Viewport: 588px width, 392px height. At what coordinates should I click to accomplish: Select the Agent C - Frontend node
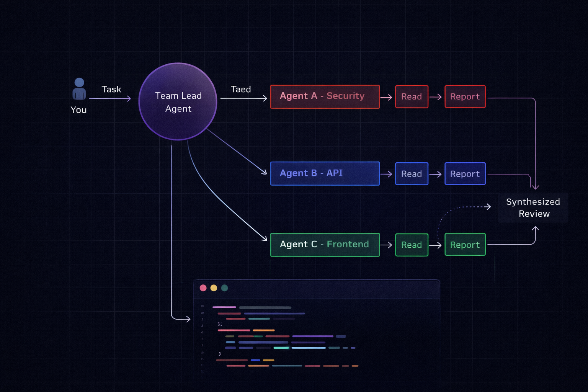pyautogui.click(x=325, y=245)
